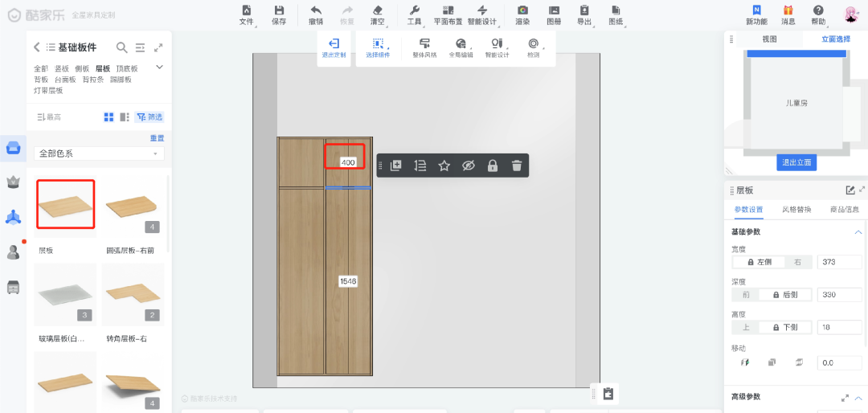
Task: Select the 侧板 category tab
Action: pyautogui.click(x=82, y=68)
